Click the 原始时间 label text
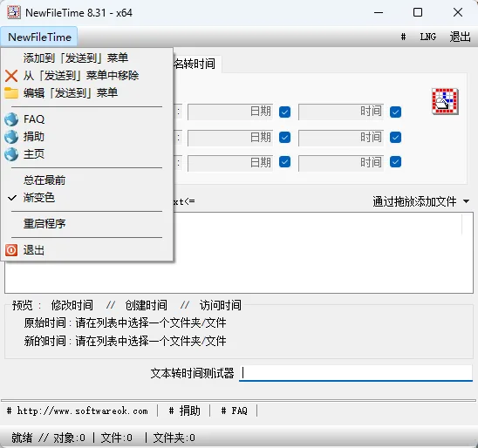478x448 pixels. pos(44,322)
